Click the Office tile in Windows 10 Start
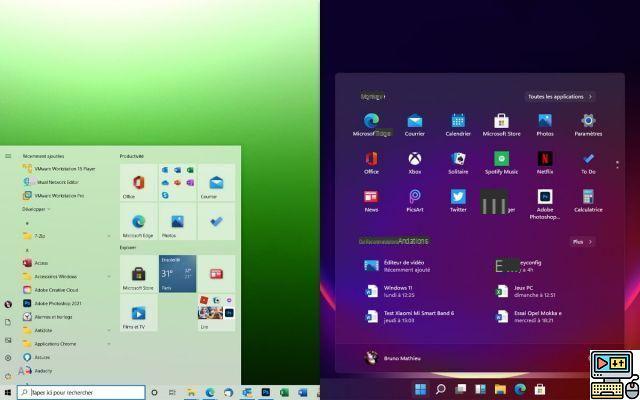 point(138,182)
